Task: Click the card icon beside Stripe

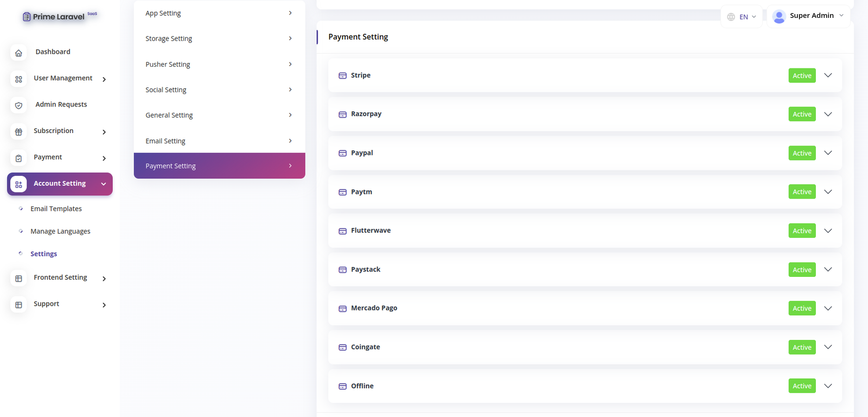Action: [x=342, y=75]
